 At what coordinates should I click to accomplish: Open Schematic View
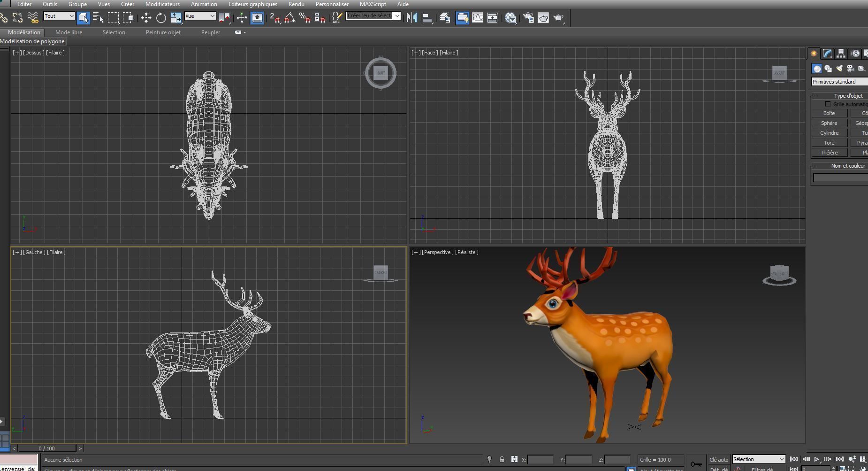(x=493, y=18)
